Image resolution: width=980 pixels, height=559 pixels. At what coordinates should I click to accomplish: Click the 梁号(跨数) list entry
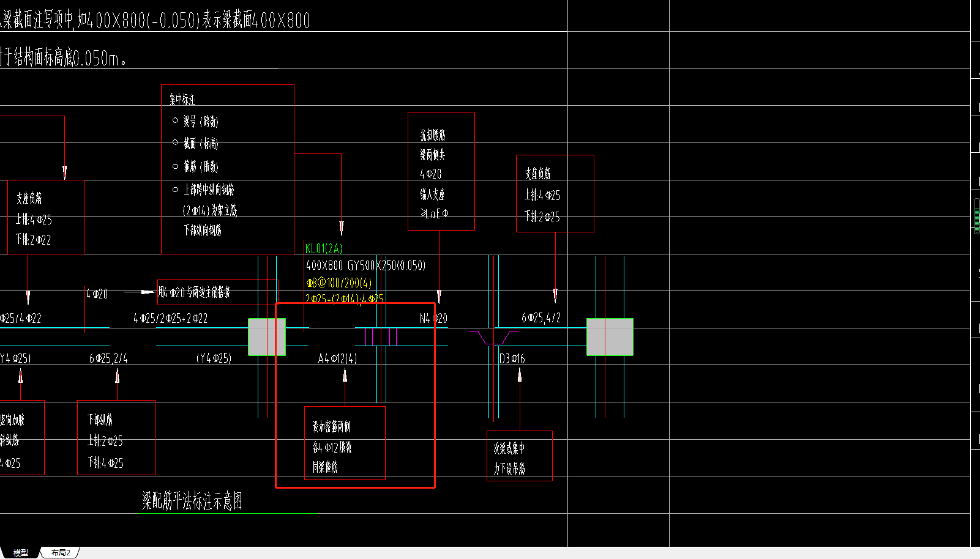pyautogui.click(x=201, y=122)
